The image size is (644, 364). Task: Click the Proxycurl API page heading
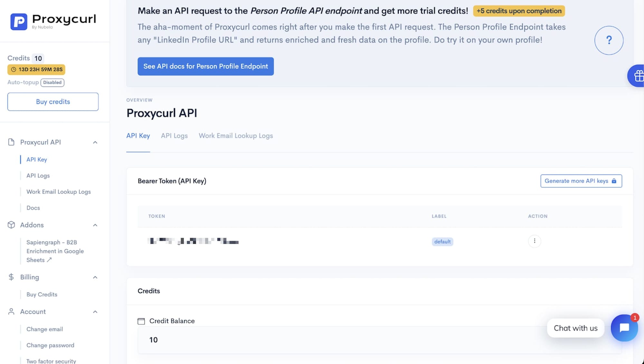[162, 113]
